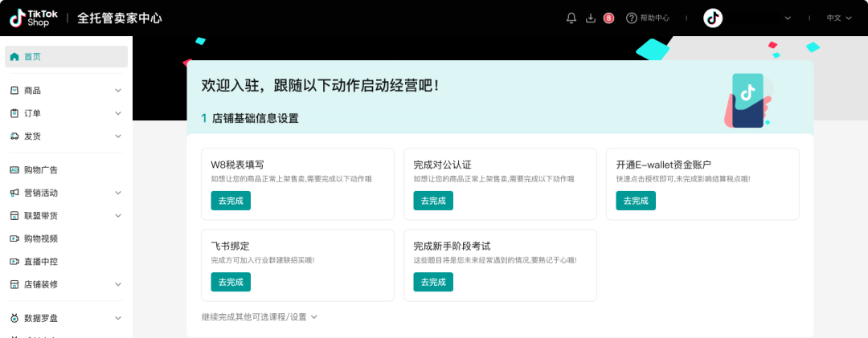Open the download icon in header
Viewport: 868px width, 338px height.
[x=591, y=18]
